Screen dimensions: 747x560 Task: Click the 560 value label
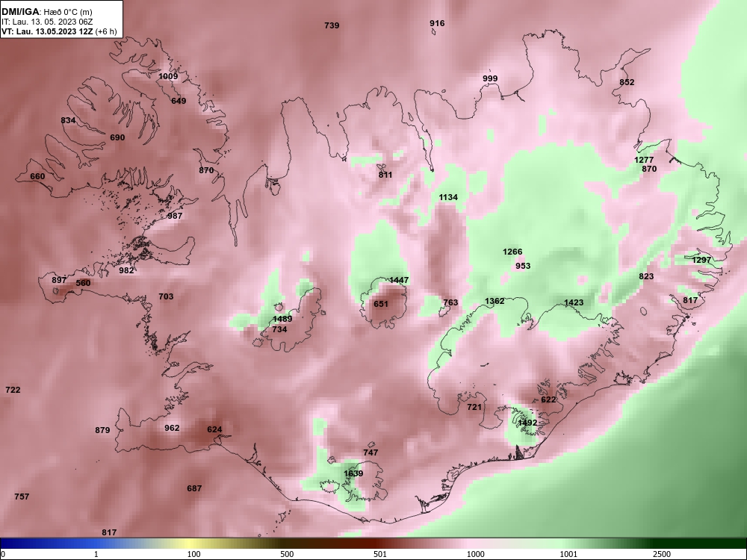(x=83, y=283)
